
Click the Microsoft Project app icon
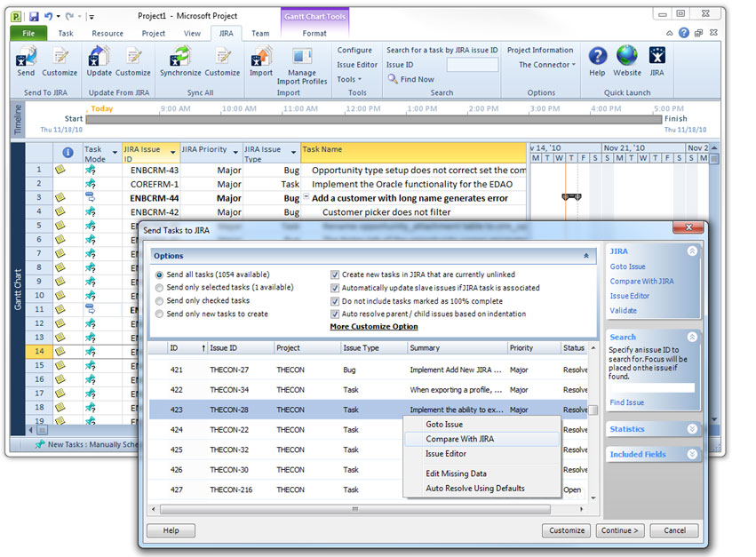pos(16,17)
